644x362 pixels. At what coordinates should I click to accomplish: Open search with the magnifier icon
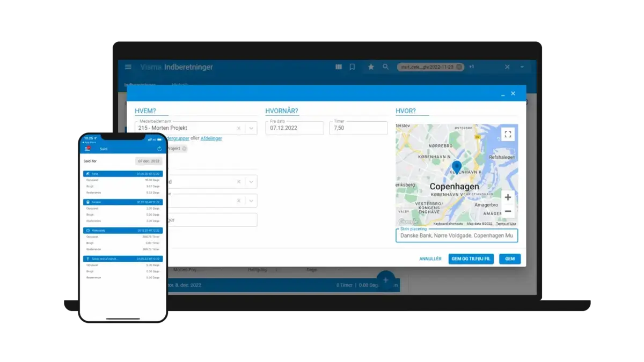point(385,67)
